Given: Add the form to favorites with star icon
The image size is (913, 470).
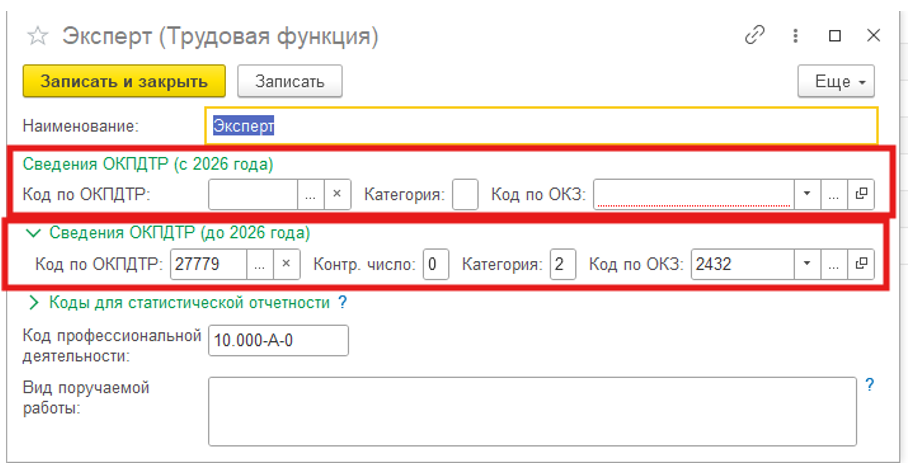Looking at the screenshot, I should (x=38, y=37).
